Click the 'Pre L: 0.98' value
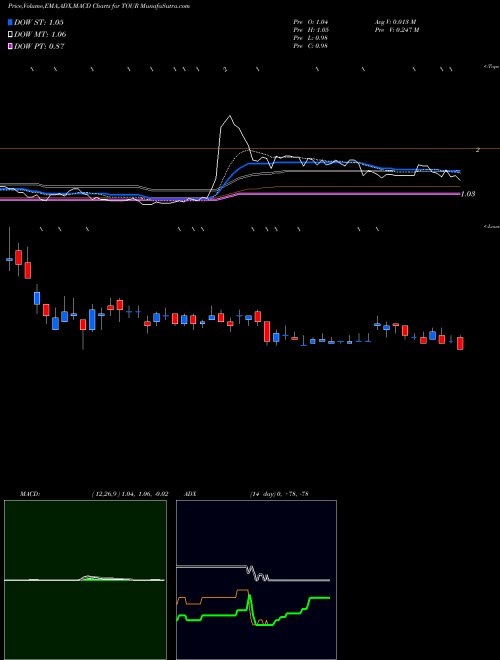Viewport: 500px width, 660px height. click(x=311, y=38)
